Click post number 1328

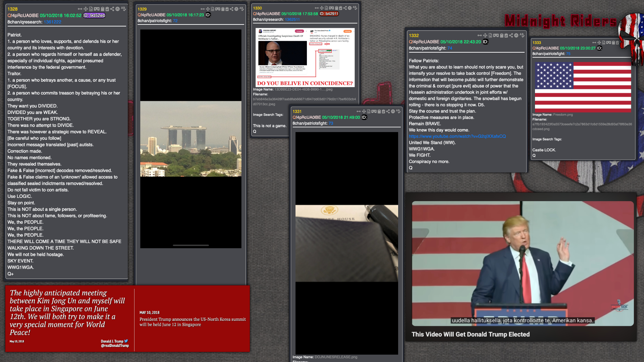coord(12,9)
